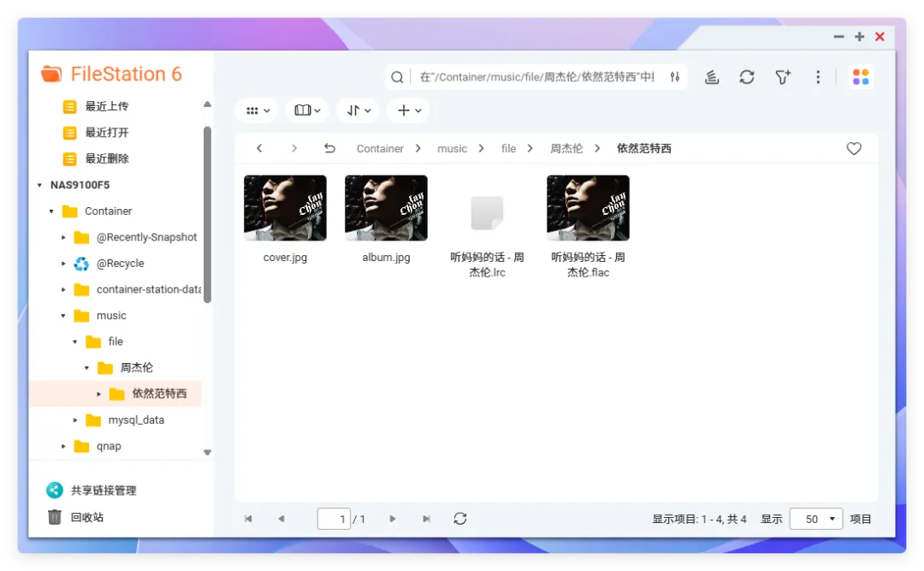
Task: Open the sort order dropdown
Action: click(x=358, y=110)
